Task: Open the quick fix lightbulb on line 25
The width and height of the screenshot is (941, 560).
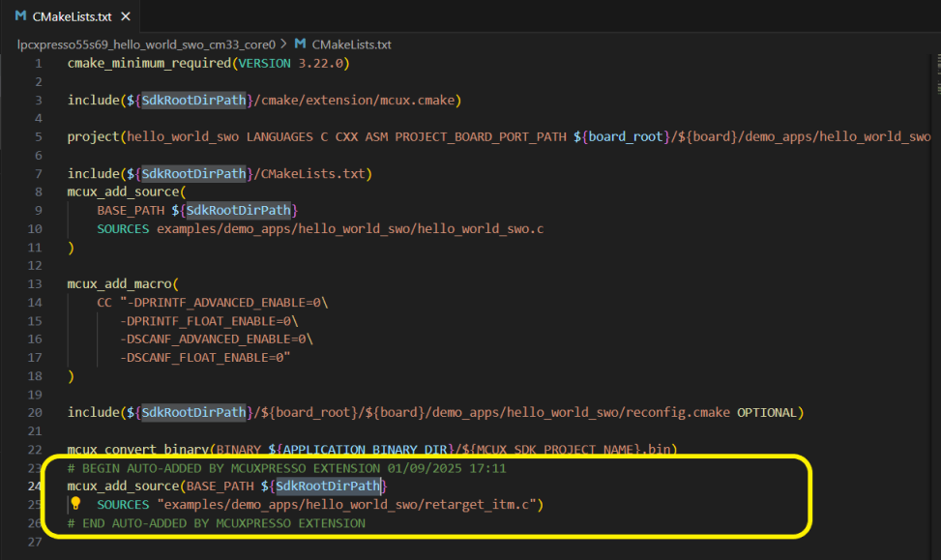Action: click(x=75, y=504)
